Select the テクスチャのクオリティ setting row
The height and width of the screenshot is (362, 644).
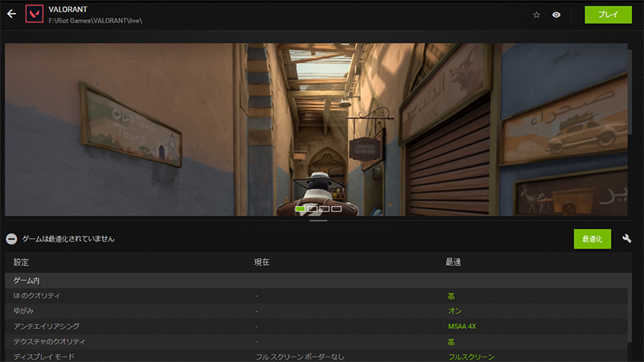point(316,341)
